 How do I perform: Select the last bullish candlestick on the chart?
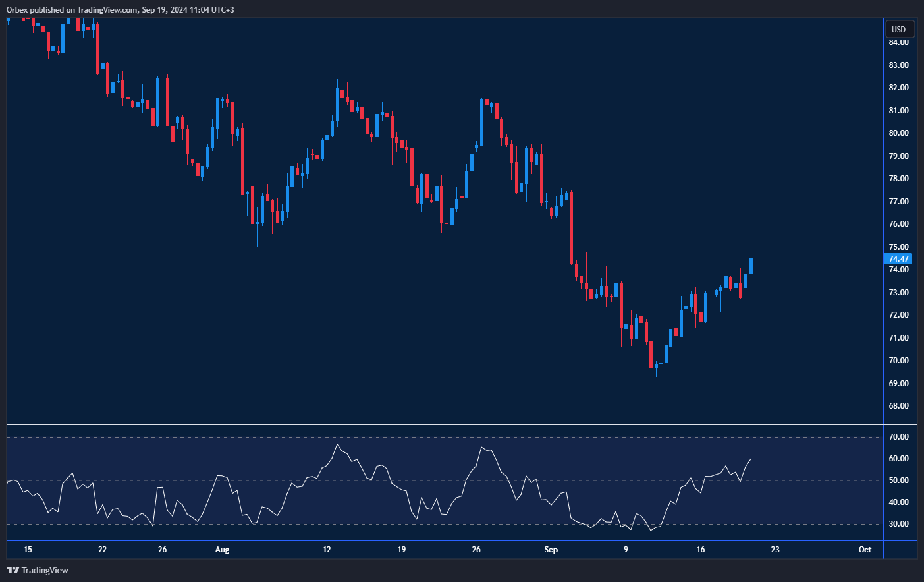coord(750,267)
